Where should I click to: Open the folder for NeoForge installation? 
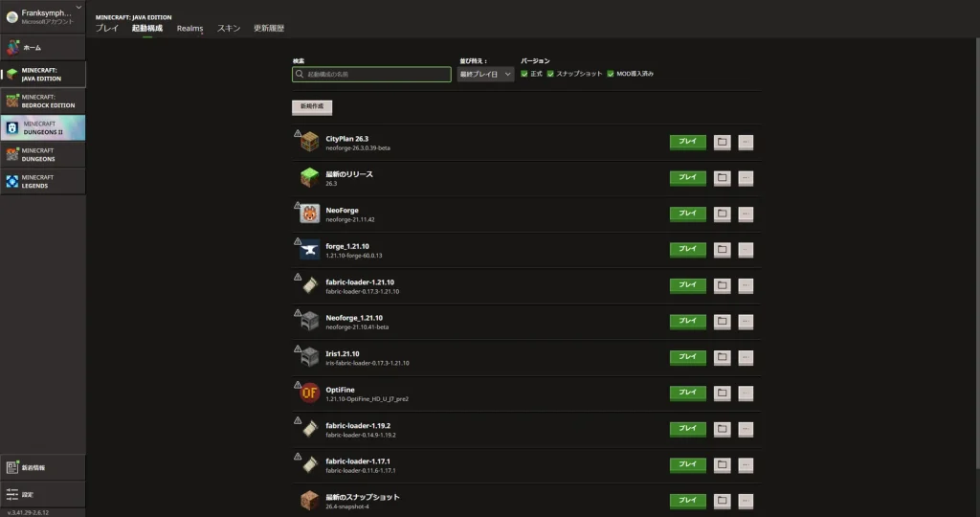pyautogui.click(x=722, y=214)
